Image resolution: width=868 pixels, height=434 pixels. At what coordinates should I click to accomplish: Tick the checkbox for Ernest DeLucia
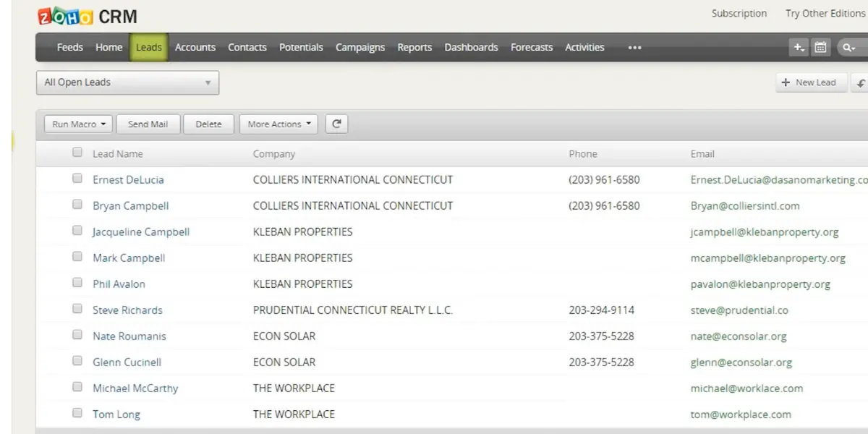click(77, 179)
